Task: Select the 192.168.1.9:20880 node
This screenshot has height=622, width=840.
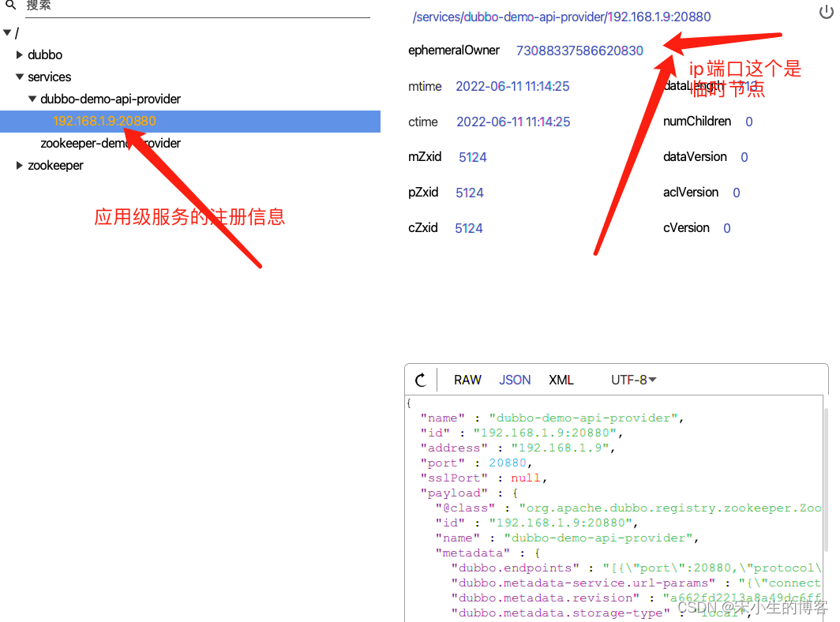Action: tap(104, 122)
